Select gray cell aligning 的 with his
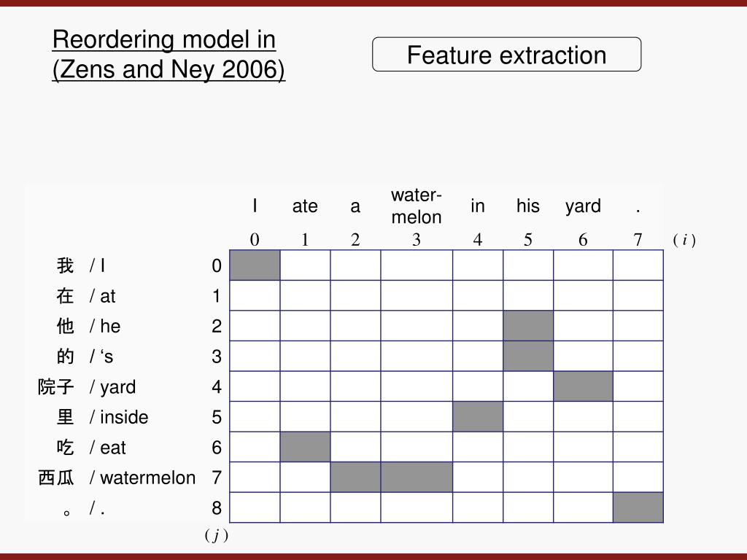747x560 pixels. pyautogui.click(x=528, y=356)
